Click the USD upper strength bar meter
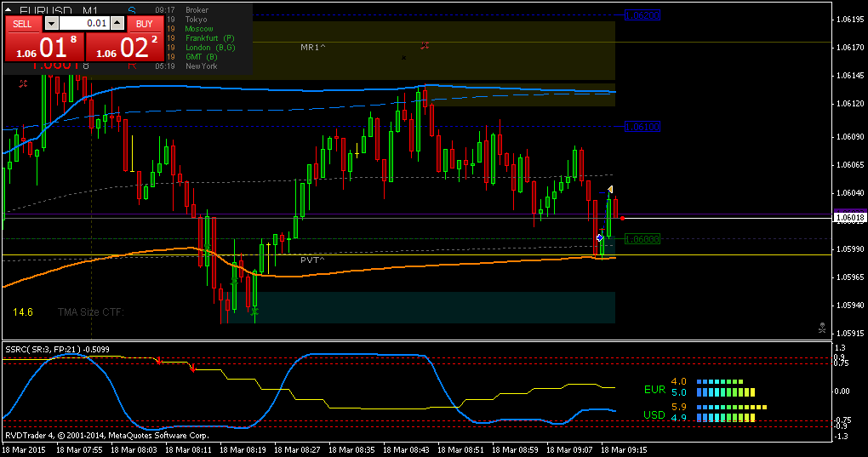868x457 pixels. pos(732,407)
